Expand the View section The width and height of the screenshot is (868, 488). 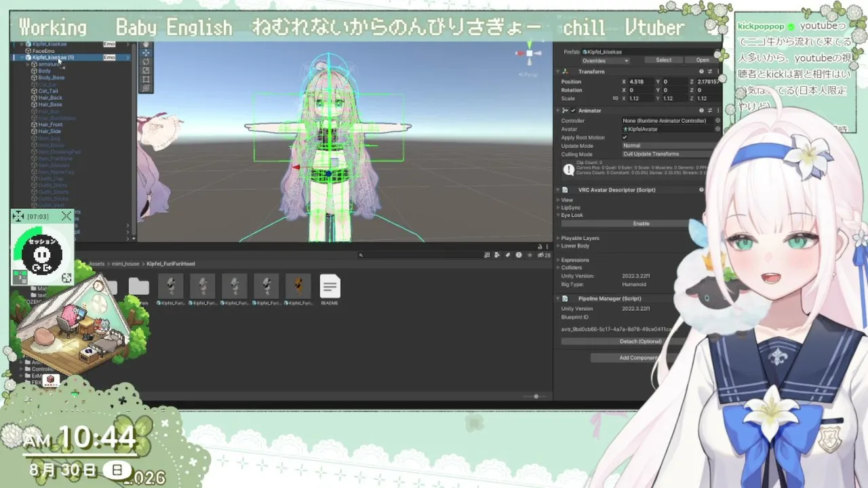point(558,200)
